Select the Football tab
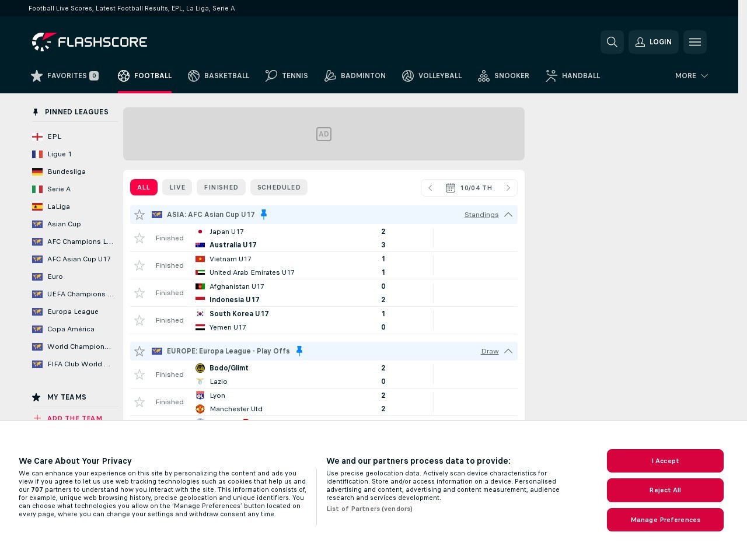 [145, 76]
